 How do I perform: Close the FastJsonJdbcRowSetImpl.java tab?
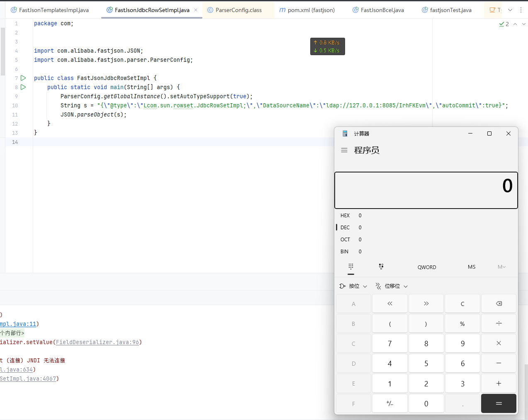click(196, 10)
